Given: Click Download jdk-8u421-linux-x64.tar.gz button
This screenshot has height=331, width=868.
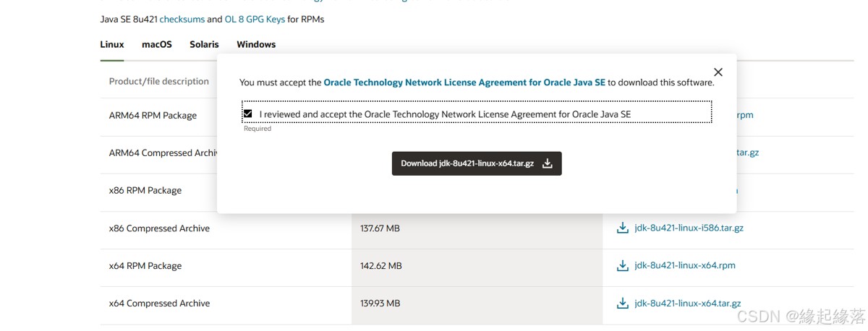Looking at the screenshot, I should coord(477,163).
